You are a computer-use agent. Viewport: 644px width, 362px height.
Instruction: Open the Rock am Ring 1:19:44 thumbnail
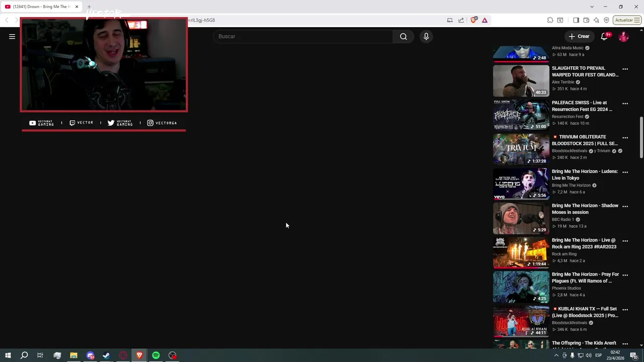point(521,252)
